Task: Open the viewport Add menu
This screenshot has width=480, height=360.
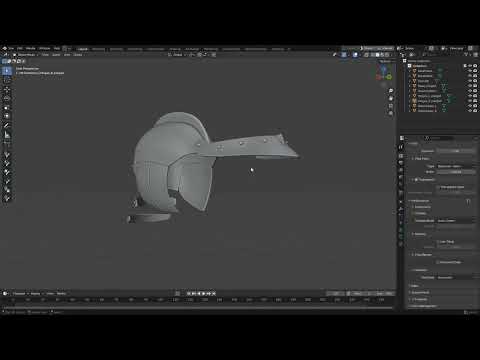Action: click(67, 55)
